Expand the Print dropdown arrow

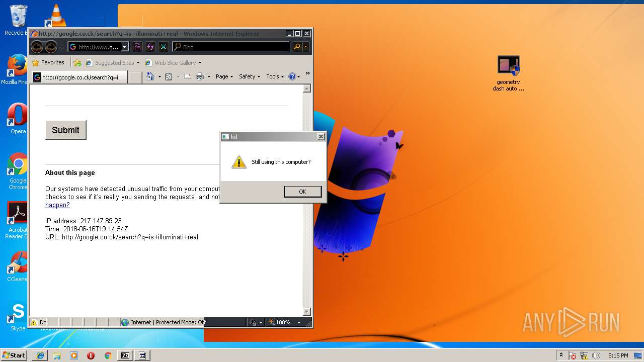click(209, 77)
